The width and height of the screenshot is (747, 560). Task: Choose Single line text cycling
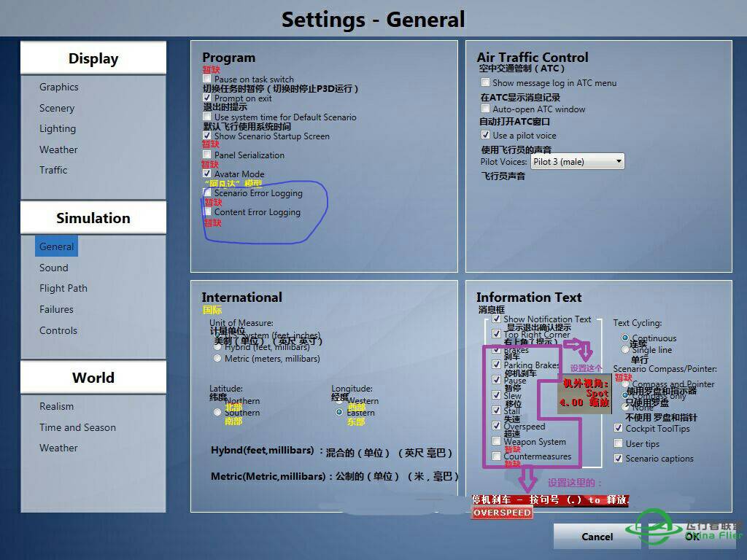coord(625,351)
